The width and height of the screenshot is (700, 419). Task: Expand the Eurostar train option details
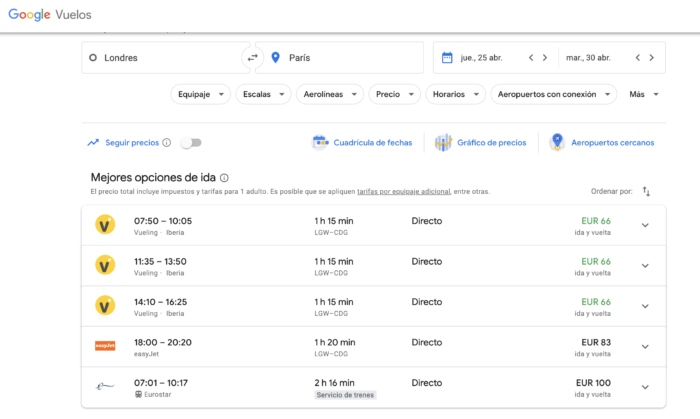pyautogui.click(x=644, y=387)
